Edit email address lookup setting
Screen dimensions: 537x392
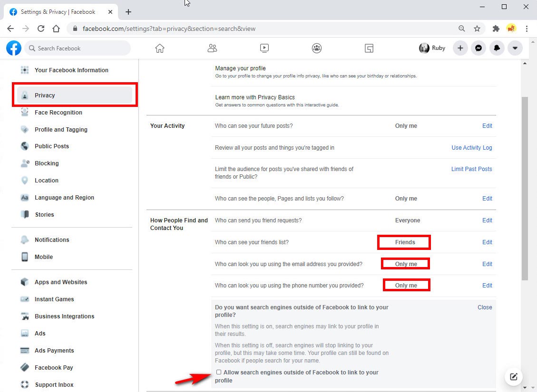[487, 264]
